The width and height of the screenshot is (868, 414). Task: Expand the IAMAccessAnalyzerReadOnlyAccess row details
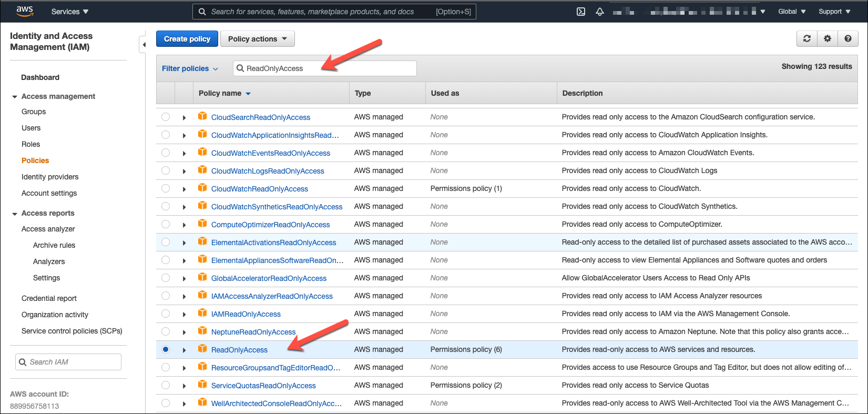point(184,296)
